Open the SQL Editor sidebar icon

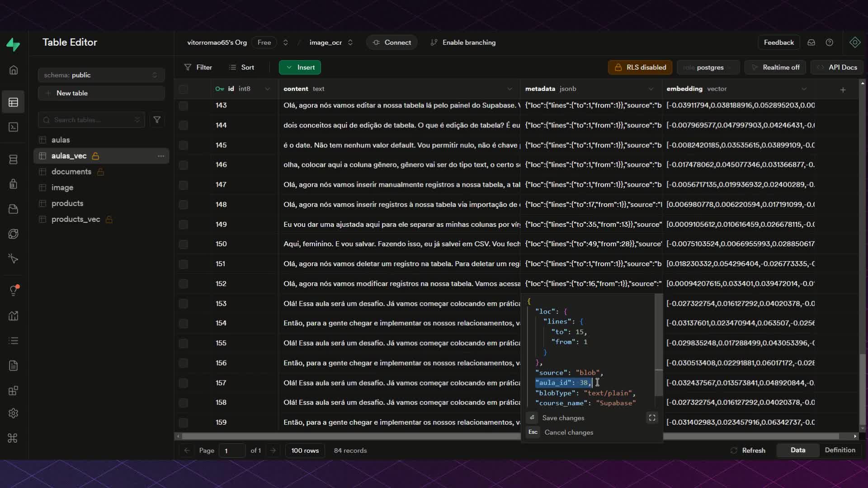click(13, 127)
